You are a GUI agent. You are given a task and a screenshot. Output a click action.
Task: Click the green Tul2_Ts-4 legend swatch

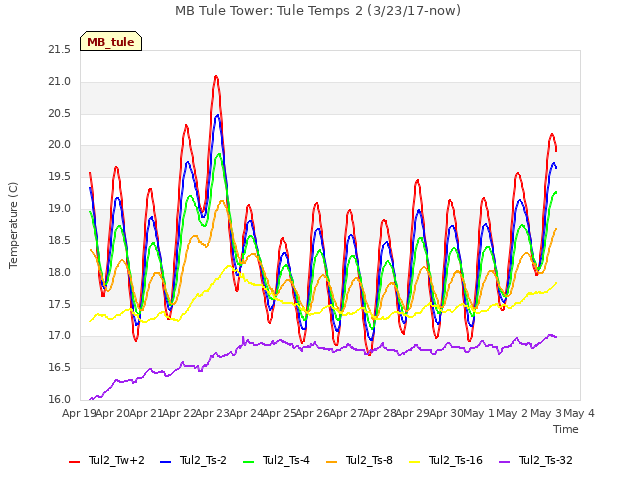[x=249, y=461]
